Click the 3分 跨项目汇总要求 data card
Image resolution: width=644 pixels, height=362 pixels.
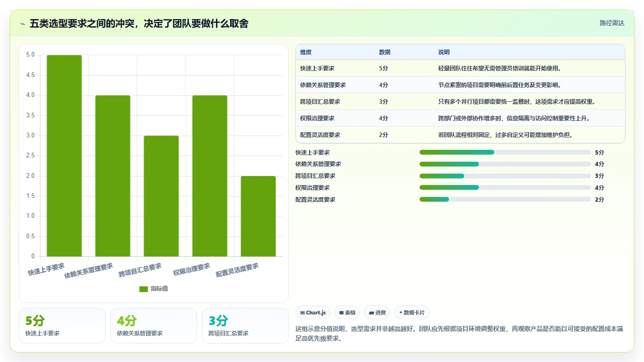(x=245, y=325)
